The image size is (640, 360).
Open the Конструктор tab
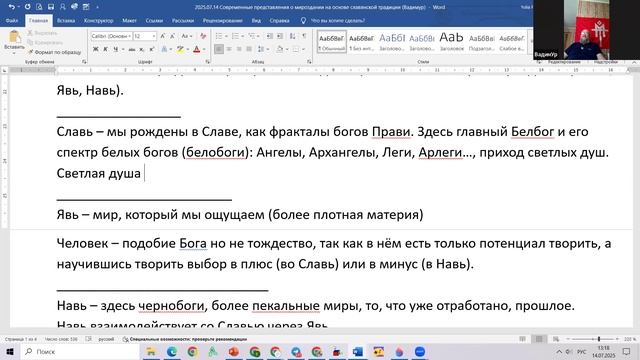[98, 20]
